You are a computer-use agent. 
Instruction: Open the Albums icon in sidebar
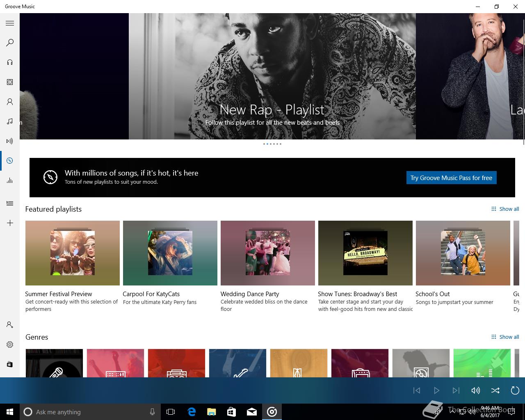[10, 82]
